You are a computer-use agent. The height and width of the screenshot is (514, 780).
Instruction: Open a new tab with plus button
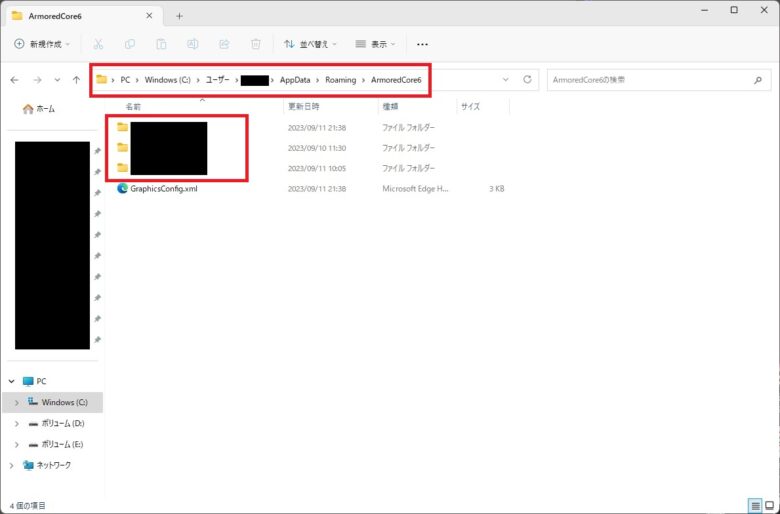pos(179,16)
